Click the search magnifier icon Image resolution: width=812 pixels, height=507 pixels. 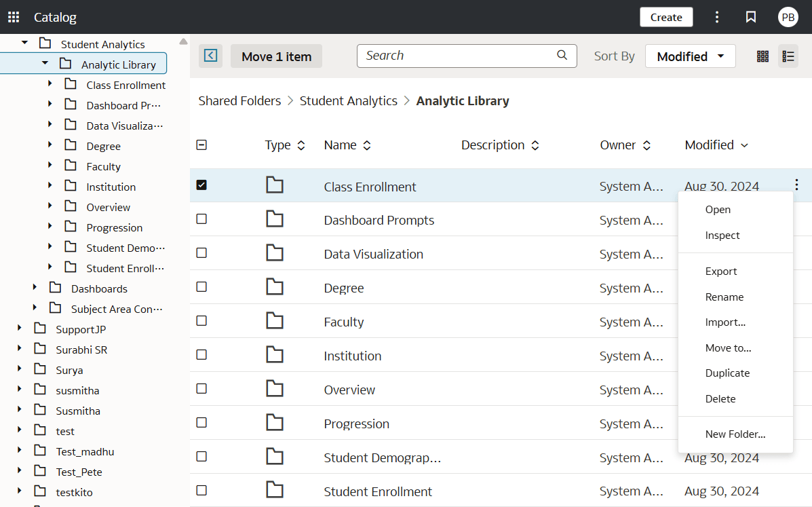[562, 55]
